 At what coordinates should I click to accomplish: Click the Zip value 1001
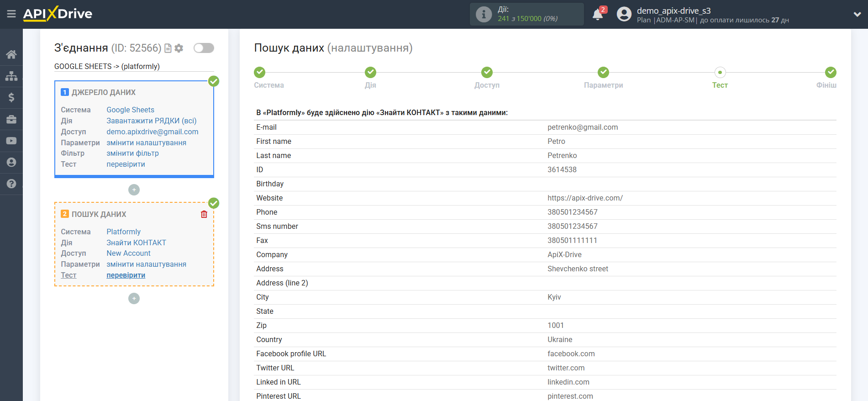pos(555,326)
